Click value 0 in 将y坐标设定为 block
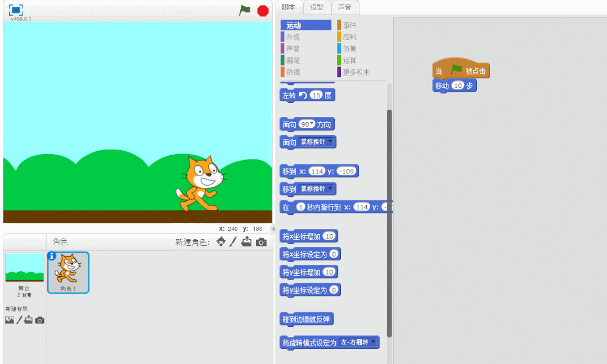The width and height of the screenshot is (607, 364). (334, 290)
